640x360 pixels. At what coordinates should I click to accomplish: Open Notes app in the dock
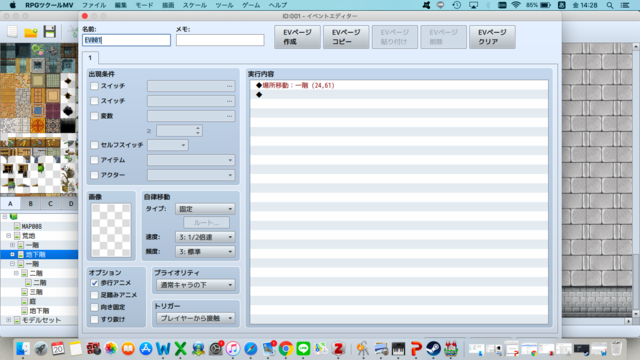(76, 349)
